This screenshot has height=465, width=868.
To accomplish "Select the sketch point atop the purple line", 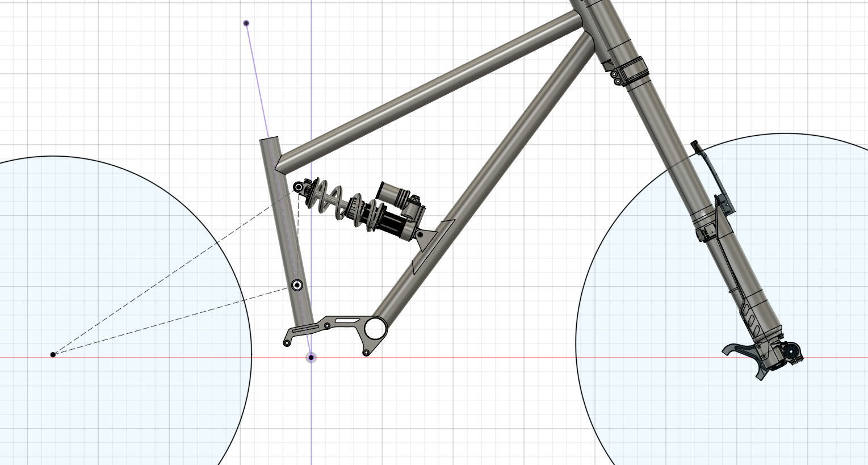I will [x=246, y=23].
